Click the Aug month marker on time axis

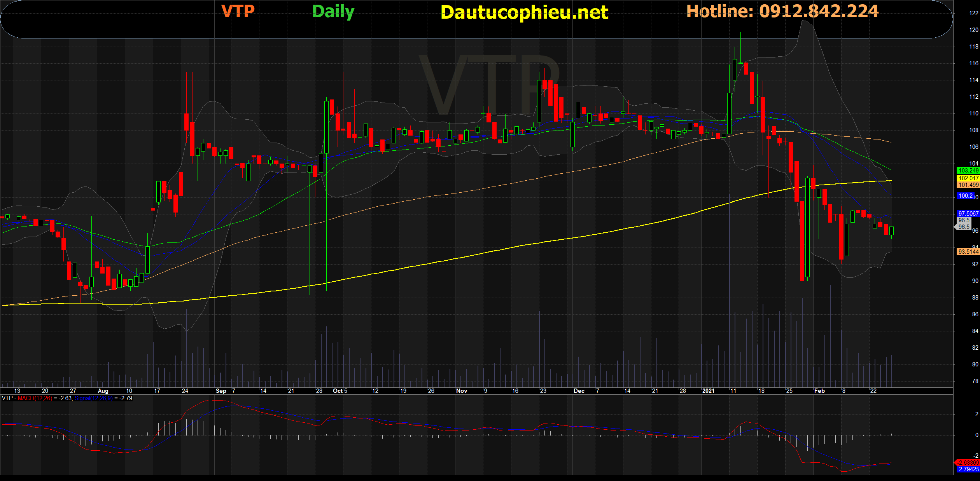click(x=103, y=391)
